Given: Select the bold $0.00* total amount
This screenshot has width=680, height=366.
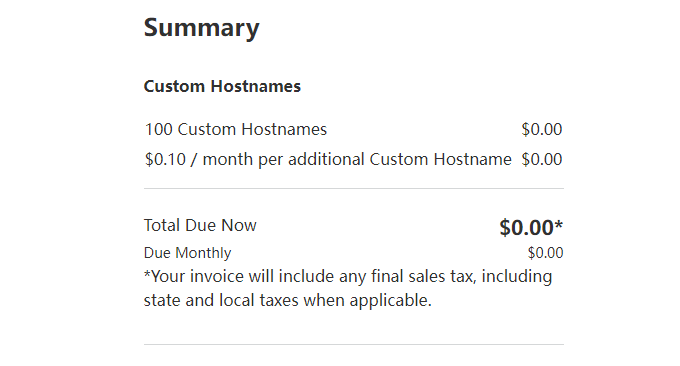Looking at the screenshot, I should point(531,227).
